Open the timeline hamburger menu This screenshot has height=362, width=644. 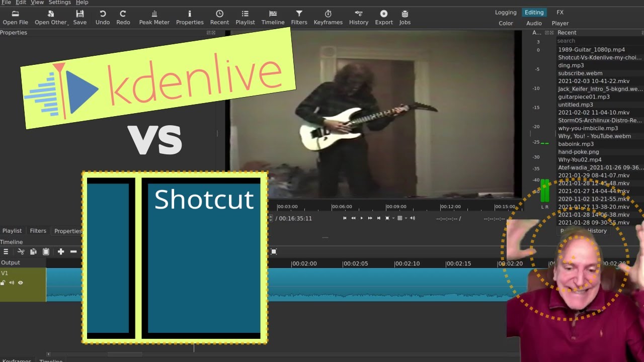(6, 251)
